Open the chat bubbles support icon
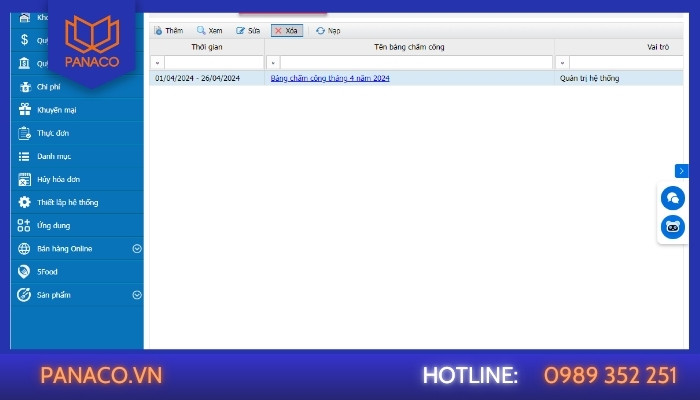700x400 pixels. 673,198
